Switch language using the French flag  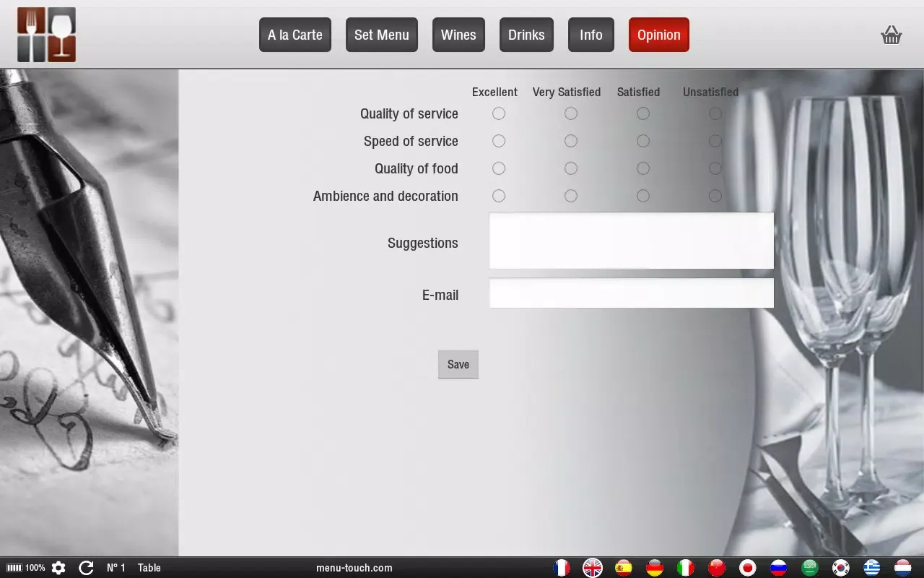(562, 568)
